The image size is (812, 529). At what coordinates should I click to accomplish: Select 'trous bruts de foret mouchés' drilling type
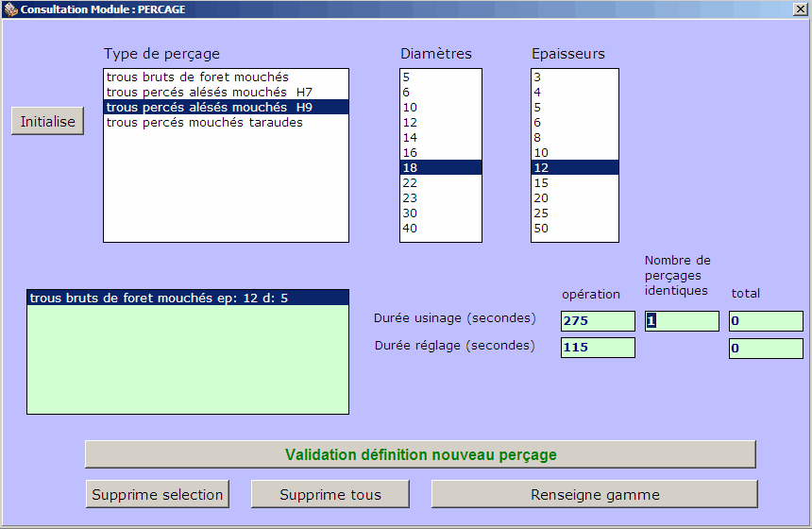(197, 77)
